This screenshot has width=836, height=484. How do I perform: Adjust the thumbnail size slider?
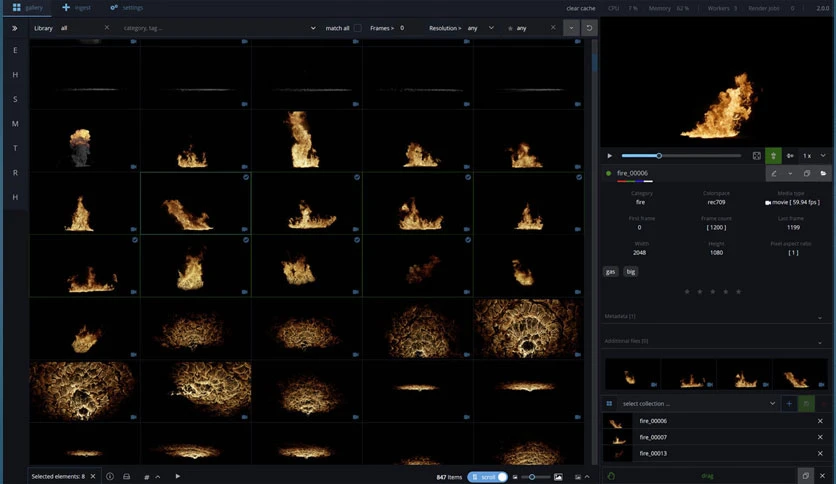532,477
